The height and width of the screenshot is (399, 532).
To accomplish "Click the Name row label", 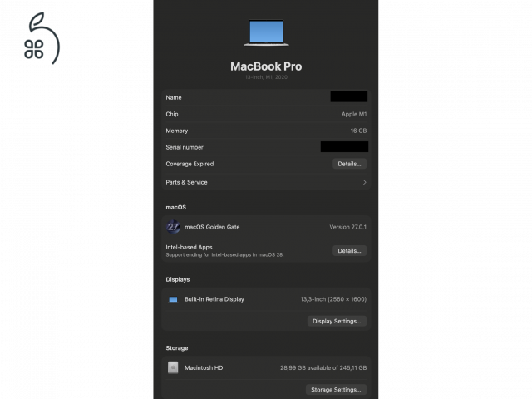I will [x=174, y=97].
